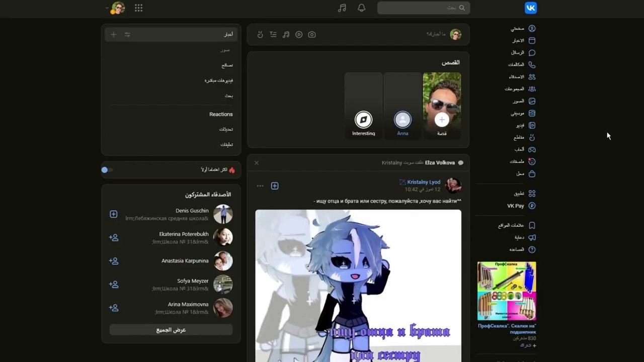
Task: Open Calls (المكالمات) in the sidebar
Action: point(522,65)
